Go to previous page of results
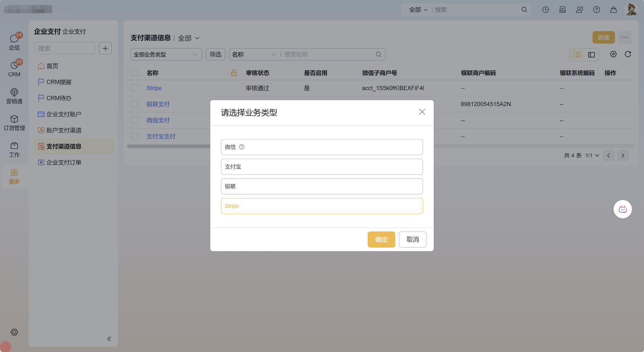 [x=608, y=156]
